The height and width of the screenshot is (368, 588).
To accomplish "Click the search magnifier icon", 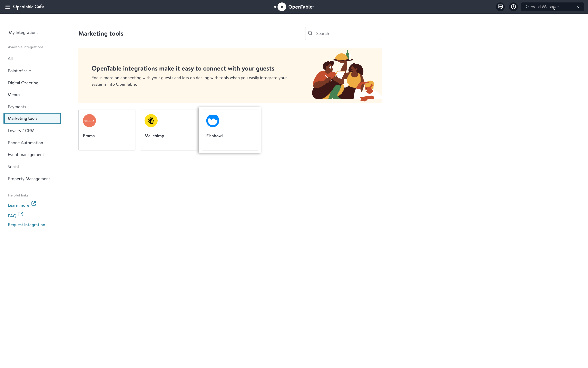I will pos(310,33).
